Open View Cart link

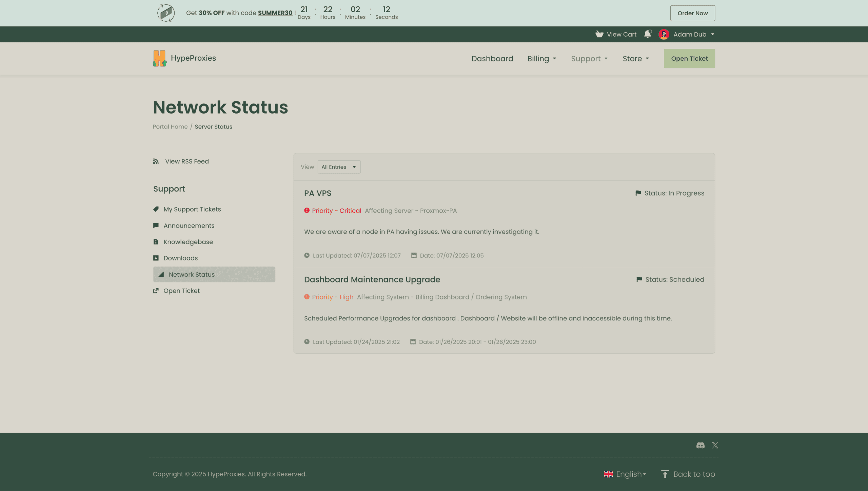click(x=616, y=34)
